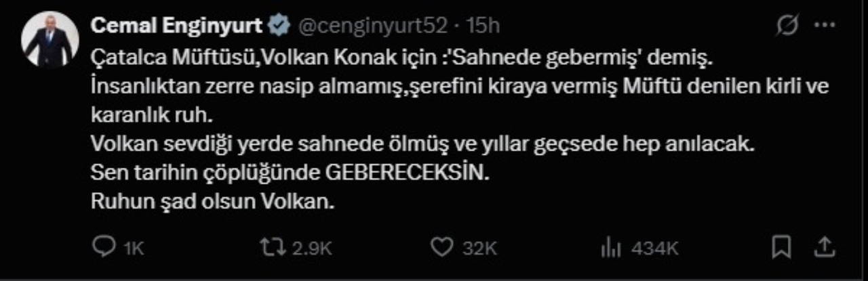Open the Cemal Enginyurt display name link
Image resolution: width=868 pixels, height=281 pixels.
click(176, 26)
